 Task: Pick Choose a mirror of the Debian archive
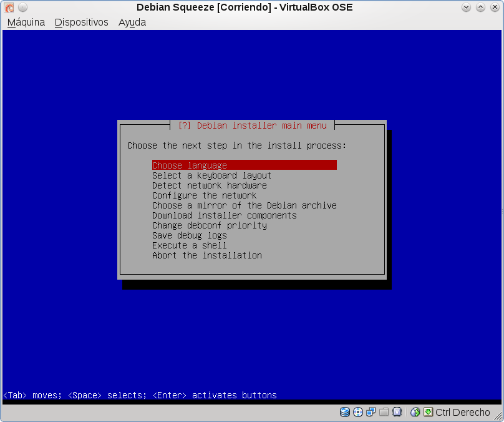pyautogui.click(x=245, y=205)
